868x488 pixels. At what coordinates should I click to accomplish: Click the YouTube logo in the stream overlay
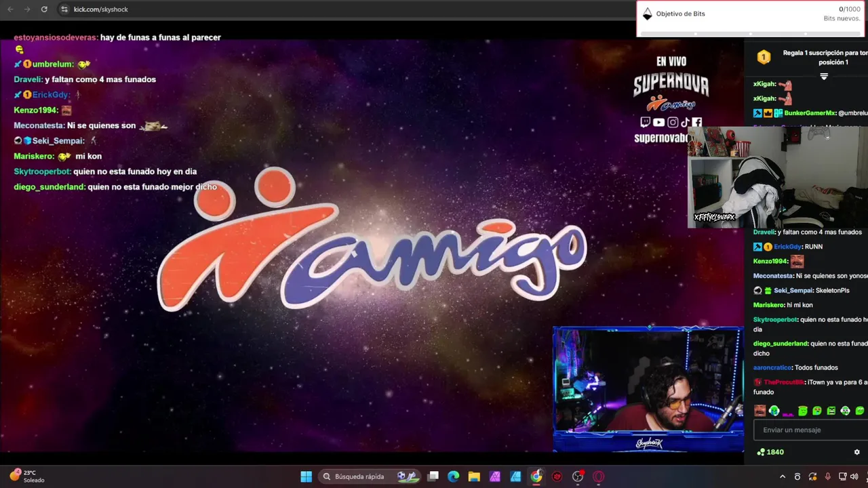coord(658,122)
